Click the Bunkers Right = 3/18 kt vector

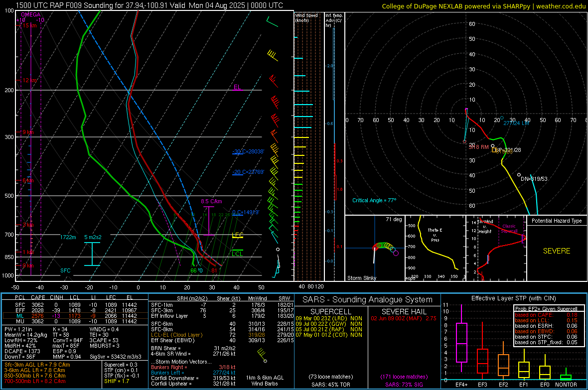tap(193, 367)
